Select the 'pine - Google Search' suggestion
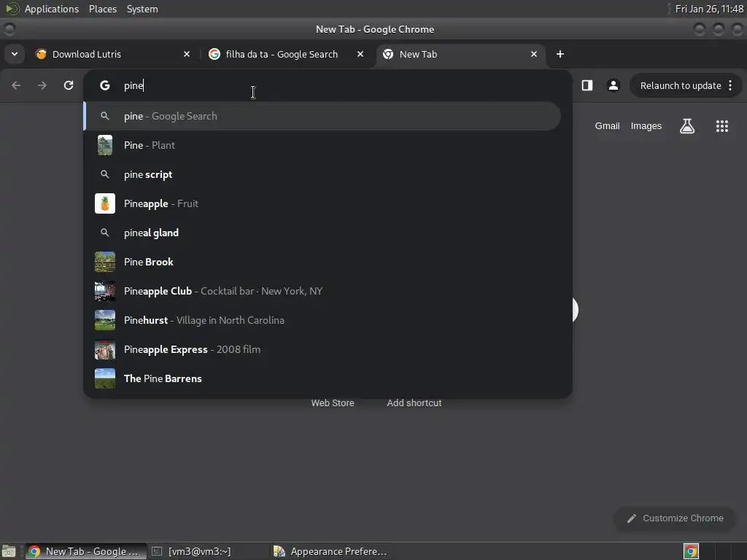747x560 pixels. (x=322, y=116)
